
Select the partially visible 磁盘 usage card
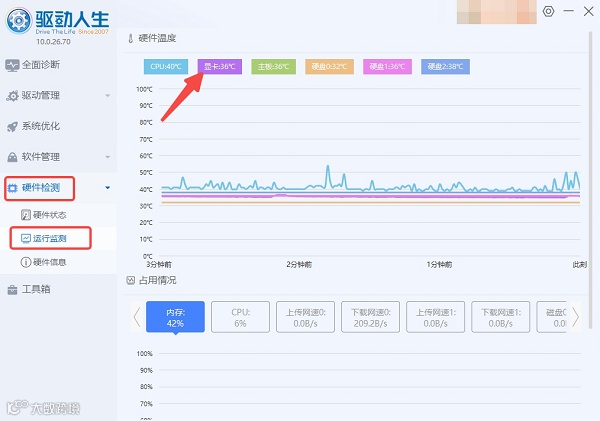tap(552, 317)
